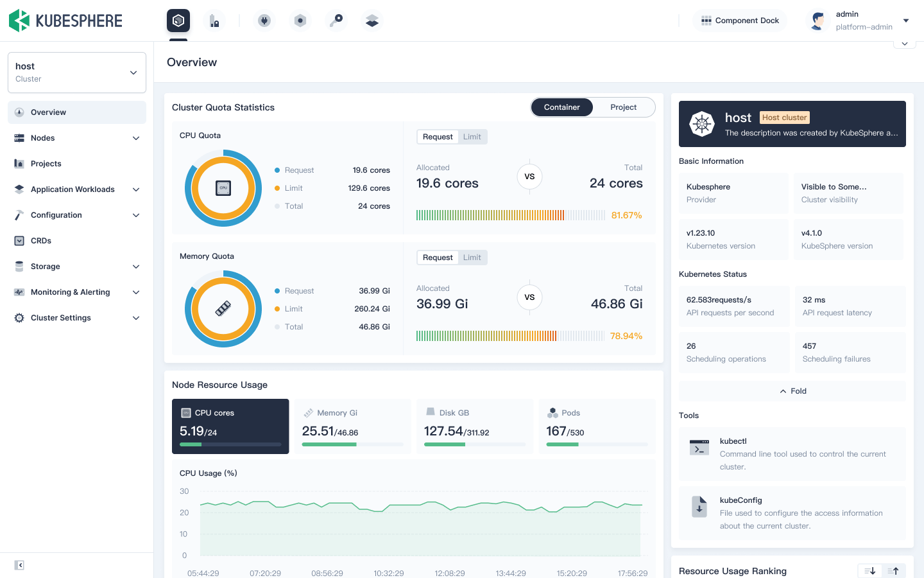Click the stacked layers icon in top navigation
Viewport: 924px width, 578px height.
[x=372, y=21]
